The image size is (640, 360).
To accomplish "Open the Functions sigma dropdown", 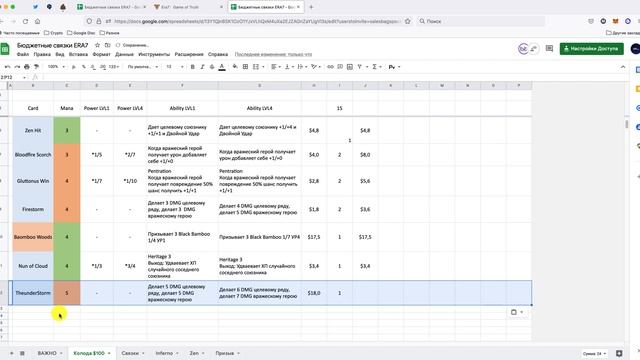I will 376,67.
